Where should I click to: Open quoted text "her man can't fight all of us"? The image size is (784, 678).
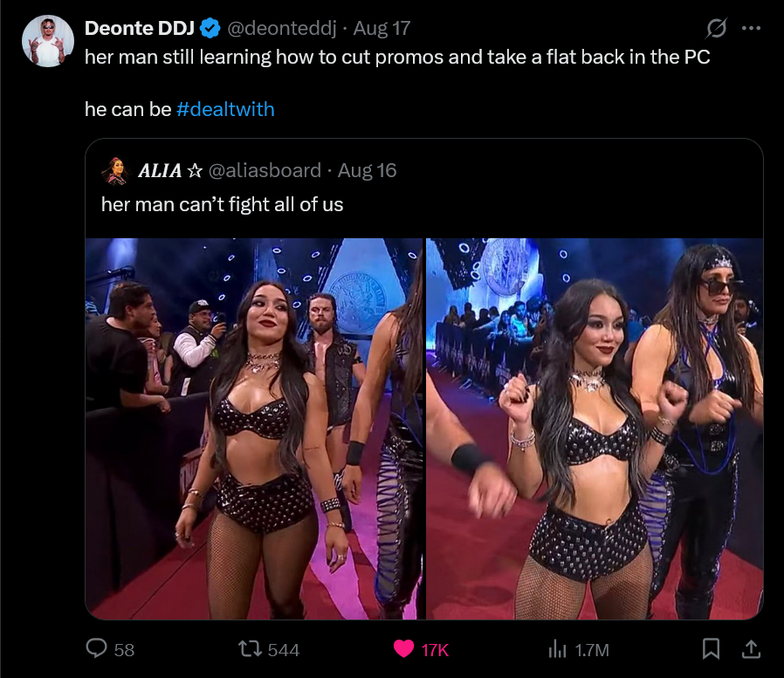(222, 204)
